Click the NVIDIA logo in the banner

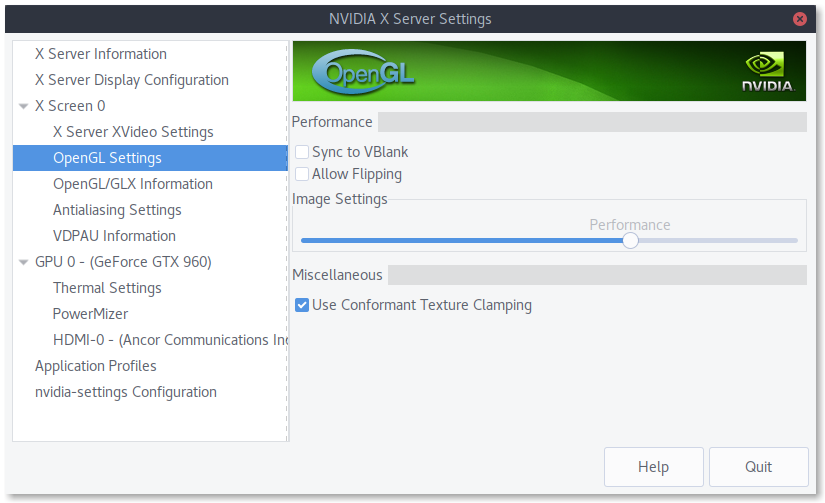(768, 72)
